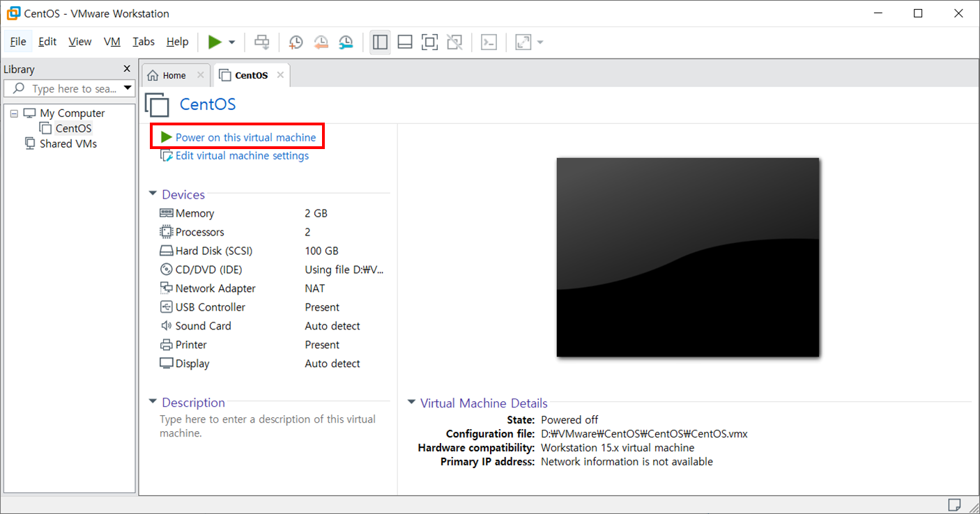Viewport: 980px width, 514px height.
Task: Click Send Ctrl+Alt+Del toolbar icon
Action: coord(262,42)
